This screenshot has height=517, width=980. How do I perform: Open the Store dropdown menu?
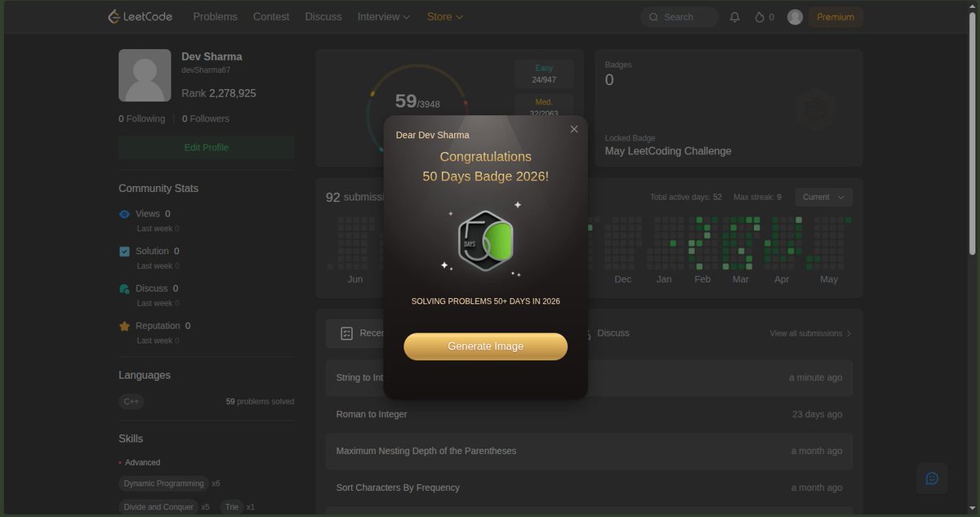(444, 16)
